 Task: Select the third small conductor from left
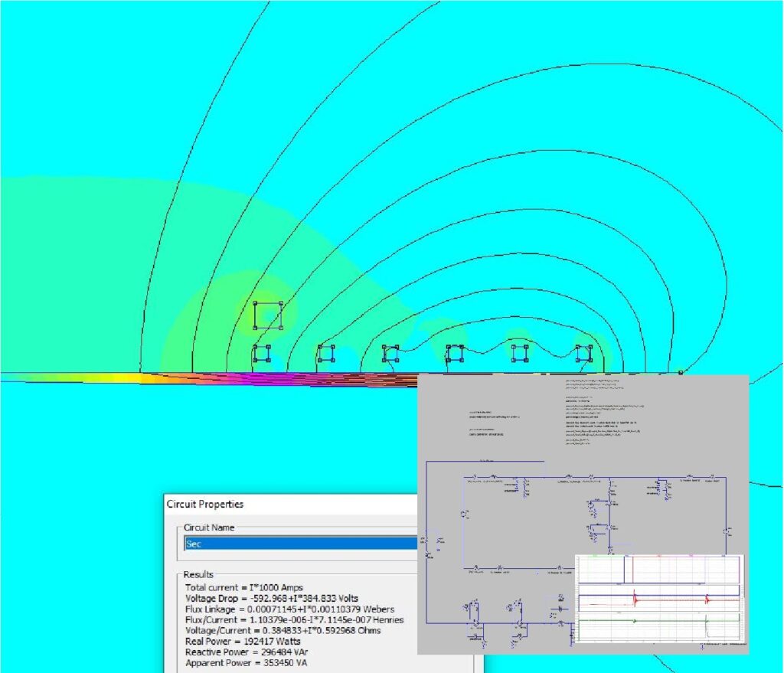(390, 353)
